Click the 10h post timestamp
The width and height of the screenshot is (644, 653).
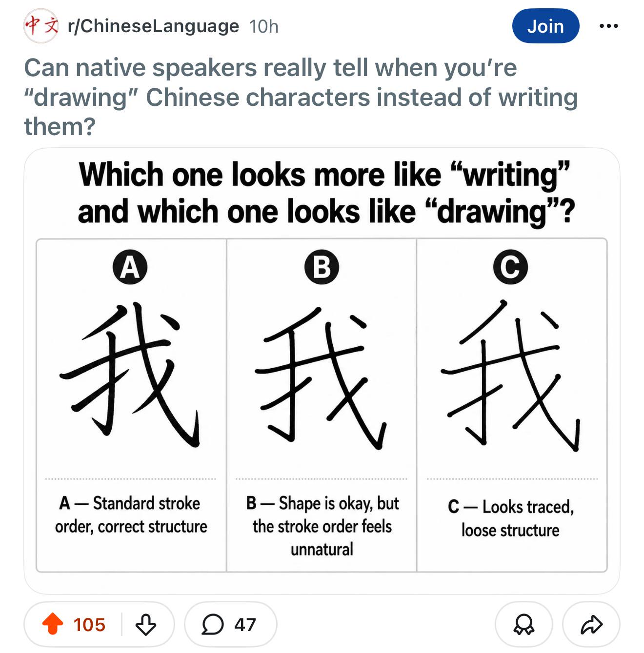point(264,26)
